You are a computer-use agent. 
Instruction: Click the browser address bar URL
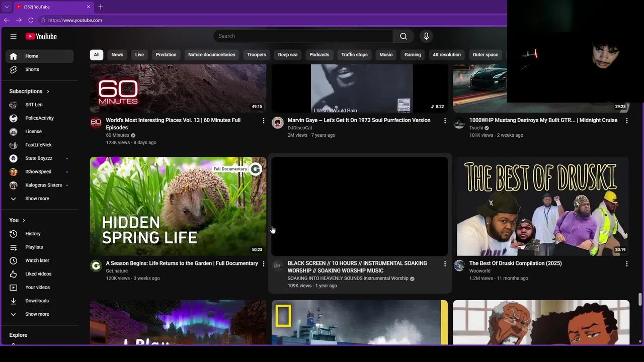pos(75,20)
